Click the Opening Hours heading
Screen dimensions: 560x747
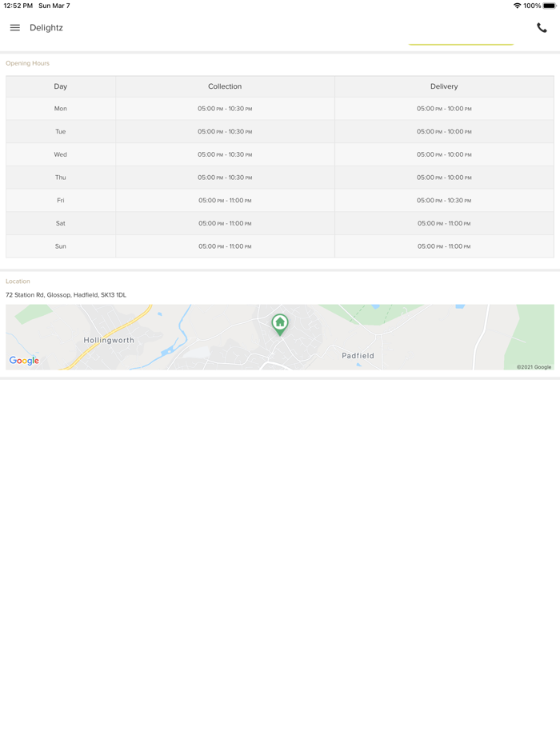27,63
